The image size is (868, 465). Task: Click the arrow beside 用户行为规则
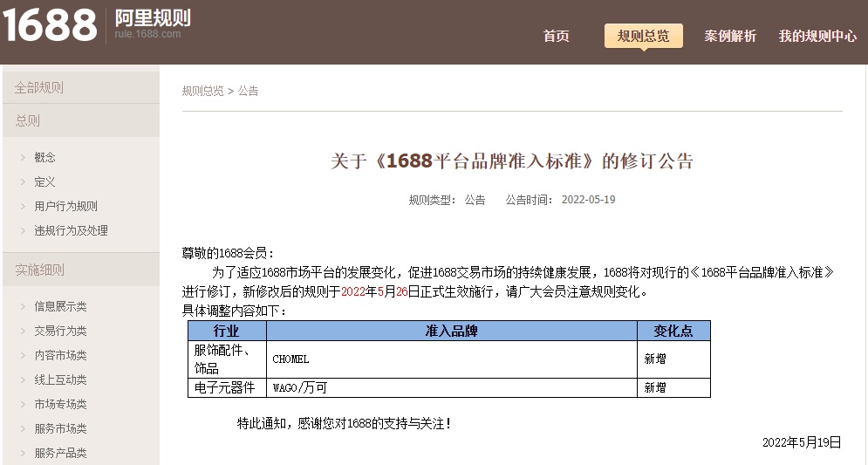(24, 206)
